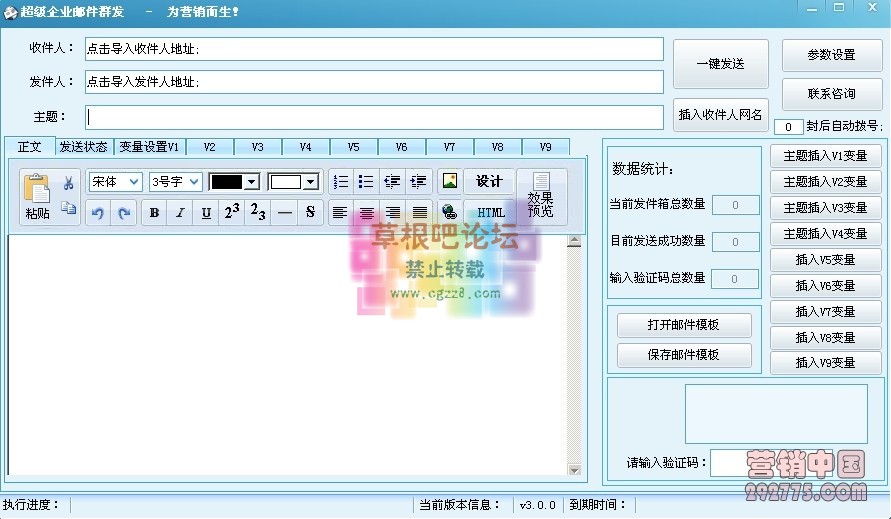Focus the 主题 subject field
Viewport: 891px width, 519px height.
(x=374, y=117)
